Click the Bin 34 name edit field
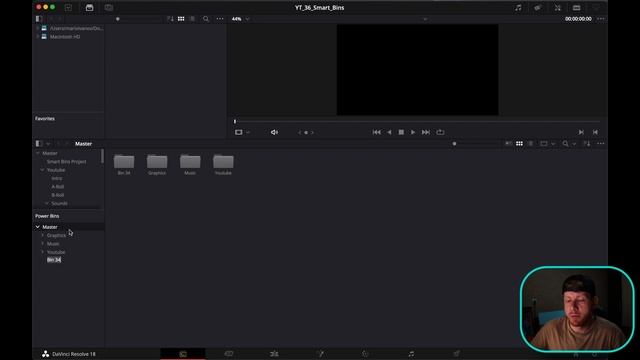Image resolution: width=640 pixels, height=360 pixels. click(x=54, y=260)
